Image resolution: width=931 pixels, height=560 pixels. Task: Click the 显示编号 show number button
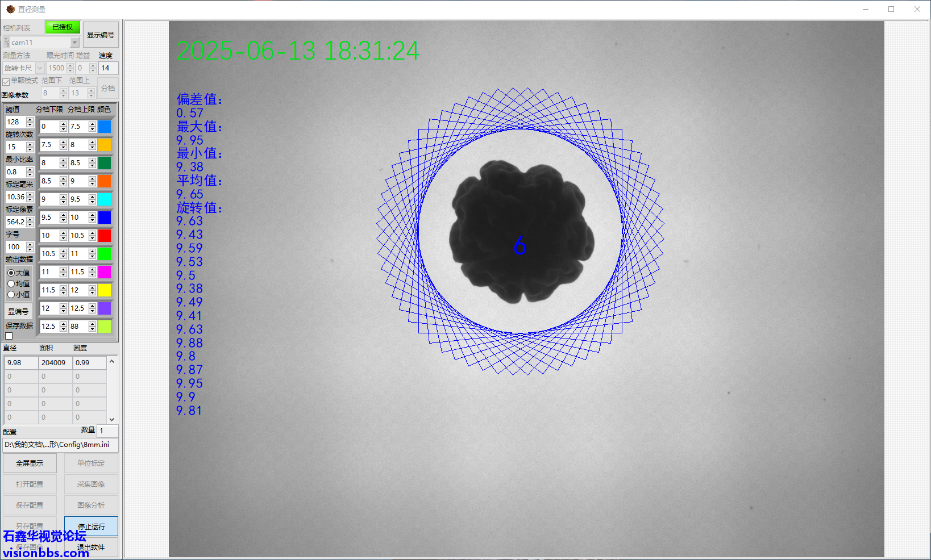click(x=101, y=34)
